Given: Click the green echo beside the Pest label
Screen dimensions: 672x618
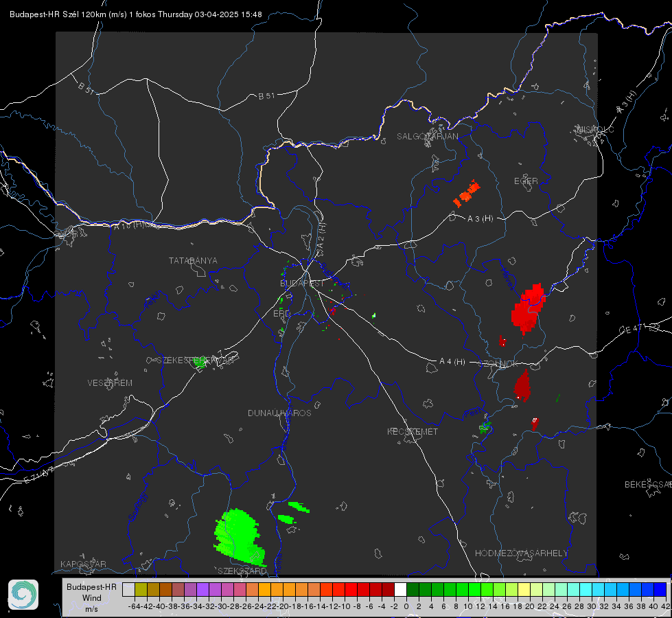Looking at the screenshot, I should pos(485,427).
